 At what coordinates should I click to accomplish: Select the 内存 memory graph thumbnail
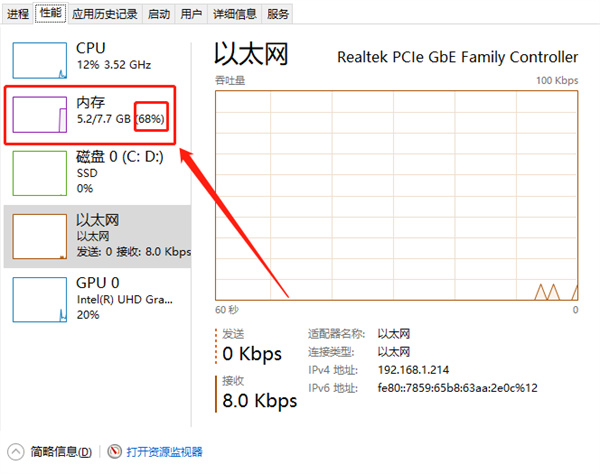tap(39, 115)
